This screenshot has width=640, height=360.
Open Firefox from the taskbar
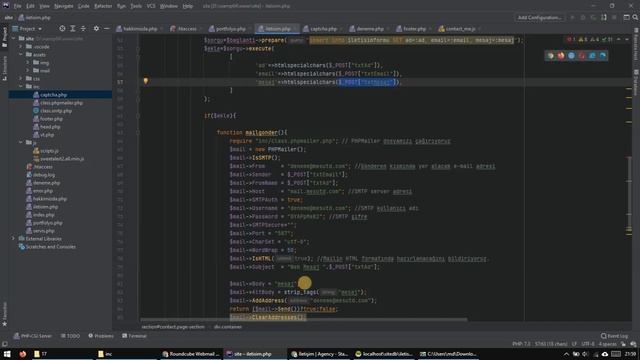[x=23, y=354]
